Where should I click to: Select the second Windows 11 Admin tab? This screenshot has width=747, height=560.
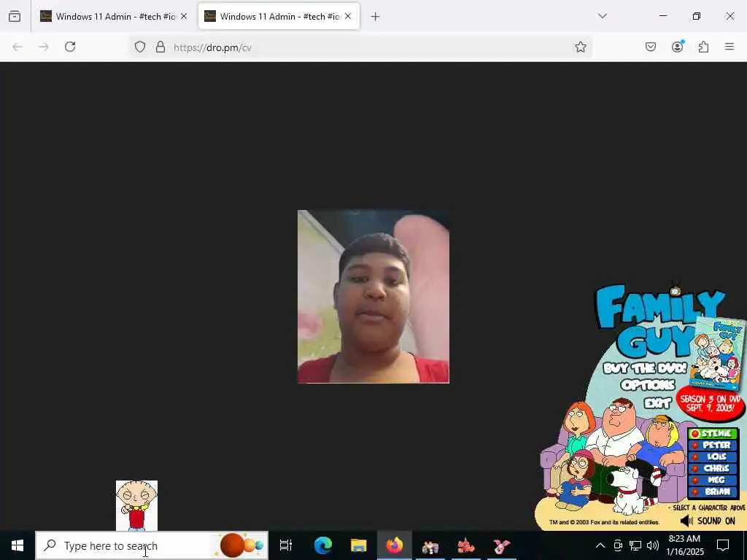click(x=279, y=16)
